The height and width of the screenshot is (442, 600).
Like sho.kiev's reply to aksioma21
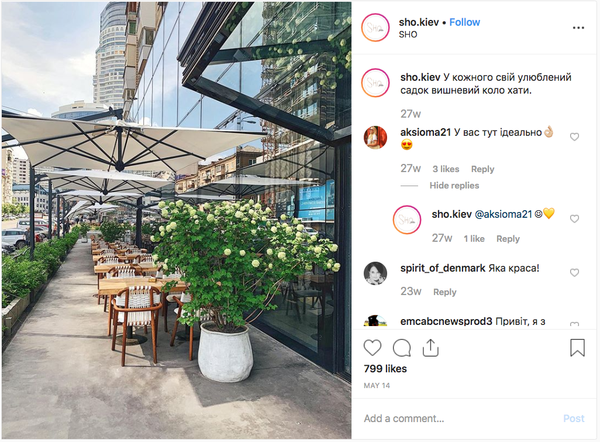574,219
